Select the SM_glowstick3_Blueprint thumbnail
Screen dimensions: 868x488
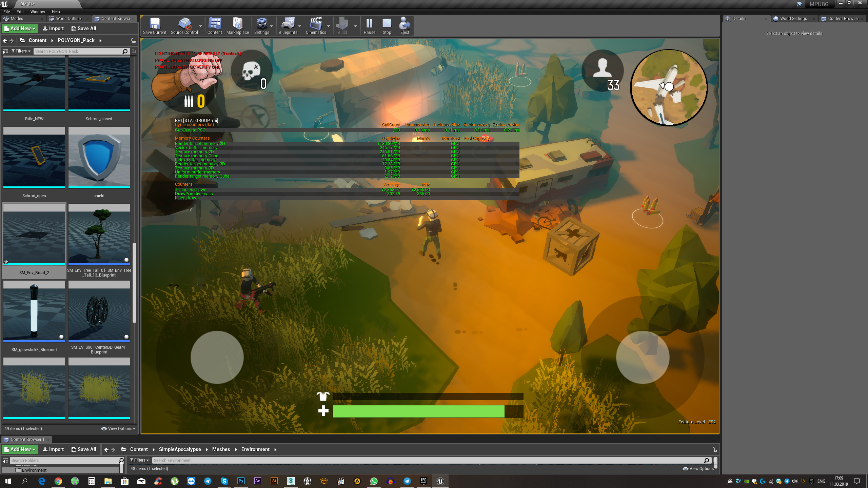click(x=34, y=311)
